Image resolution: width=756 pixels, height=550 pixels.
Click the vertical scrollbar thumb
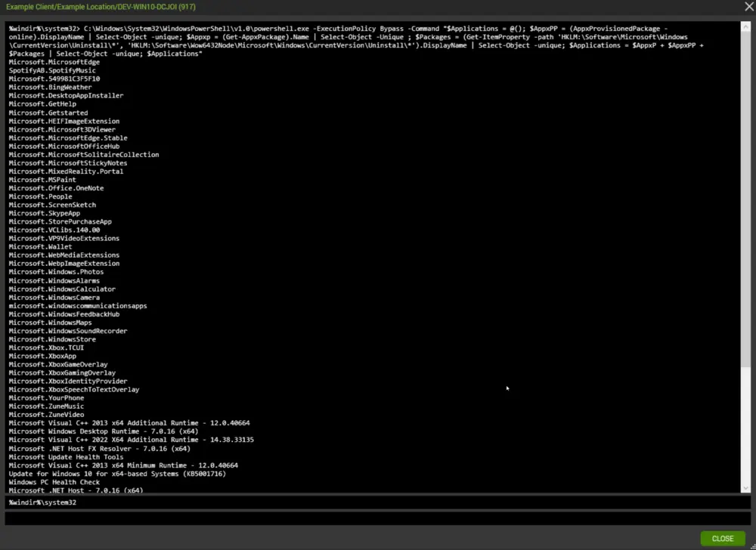click(x=745, y=200)
